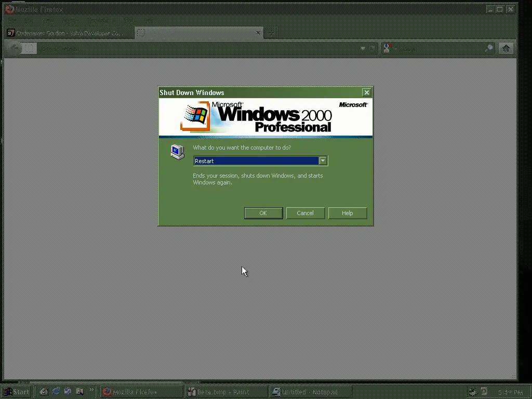Image resolution: width=532 pixels, height=399 pixels.
Task: Switch to Untitled - Notepad on taskbar
Action: pyautogui.click(x=312, y=392)
